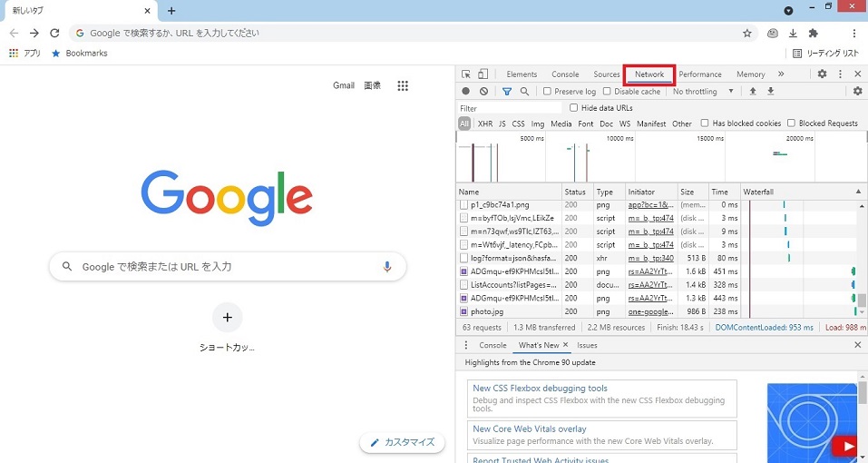Viewport: 868px width, 463px height.
Task: Open the new tab with plus button
Action: pos(171,11)
